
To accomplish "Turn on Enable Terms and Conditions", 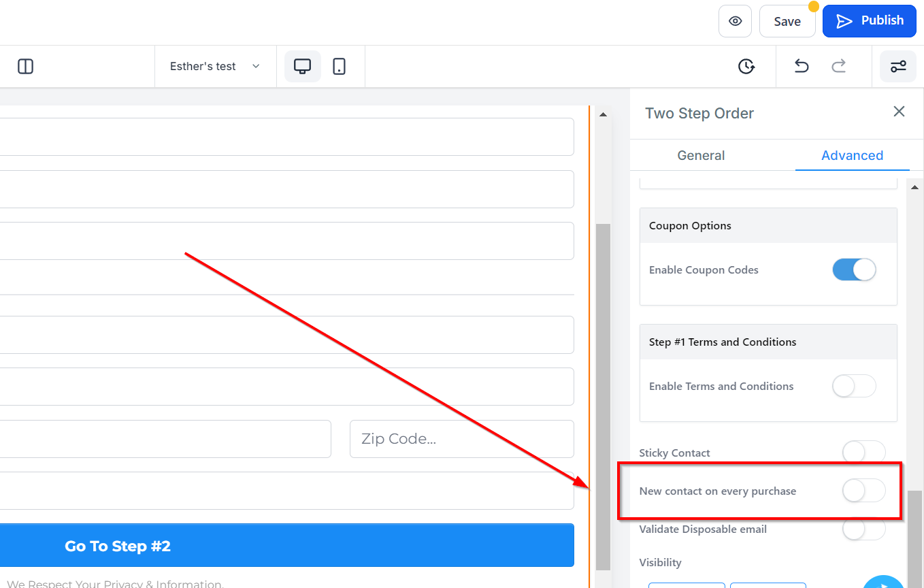I will click(854, 386).
